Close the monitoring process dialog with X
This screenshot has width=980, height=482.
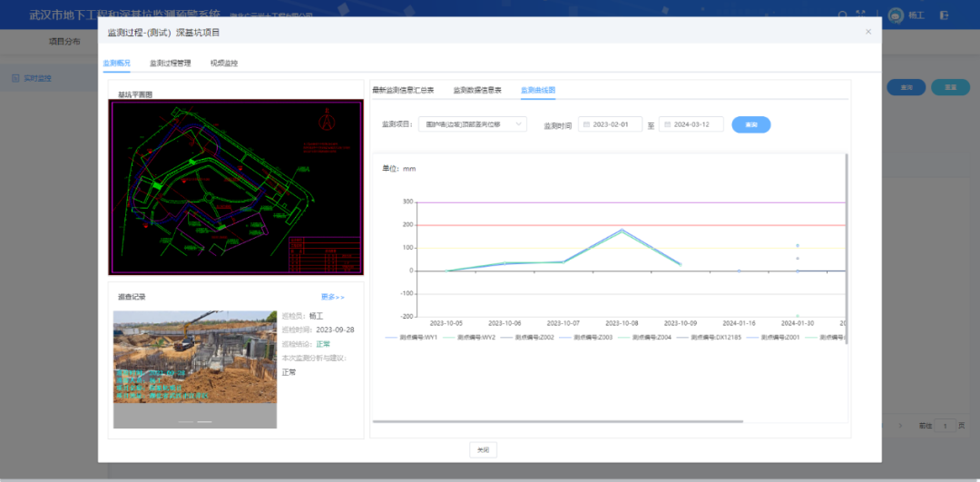pyautogui.click(x=867, y=32)
